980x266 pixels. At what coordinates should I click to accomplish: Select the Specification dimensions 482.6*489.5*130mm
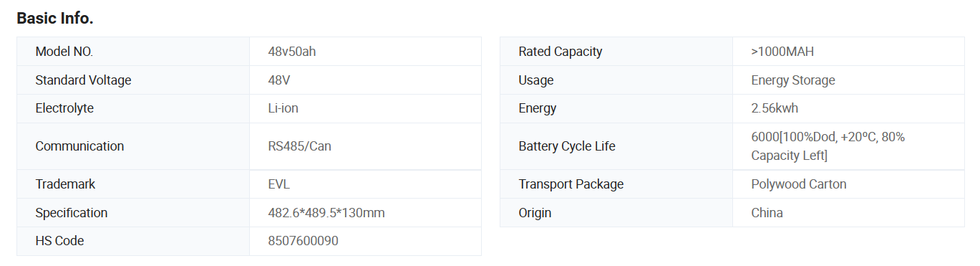coord(326,213)
